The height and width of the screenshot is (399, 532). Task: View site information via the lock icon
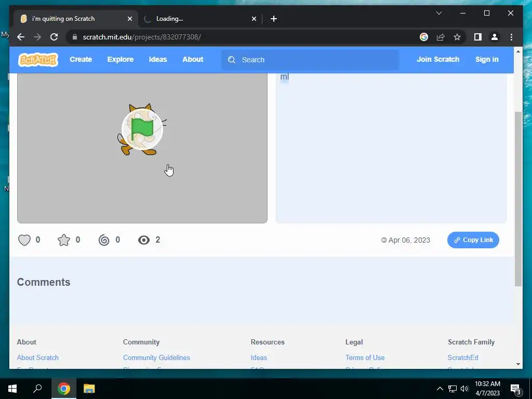pos(75,37)
